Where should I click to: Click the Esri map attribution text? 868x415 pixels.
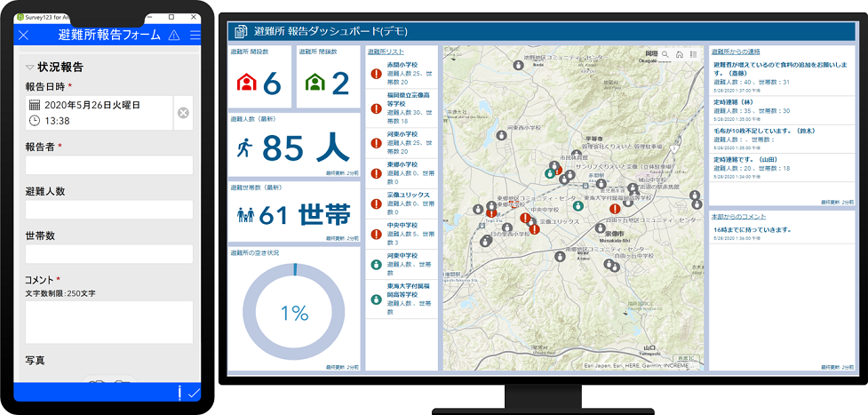tap(637, 366)
